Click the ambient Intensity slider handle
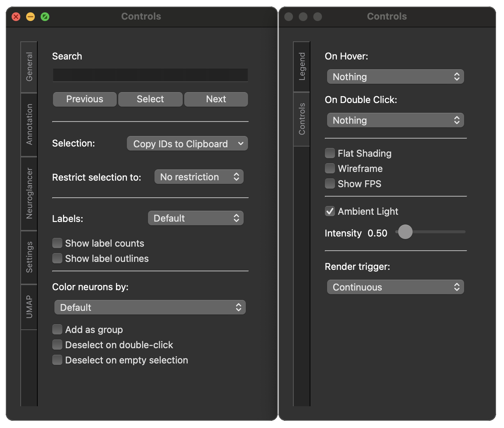 pyautogui.click(x=405, y=232)
